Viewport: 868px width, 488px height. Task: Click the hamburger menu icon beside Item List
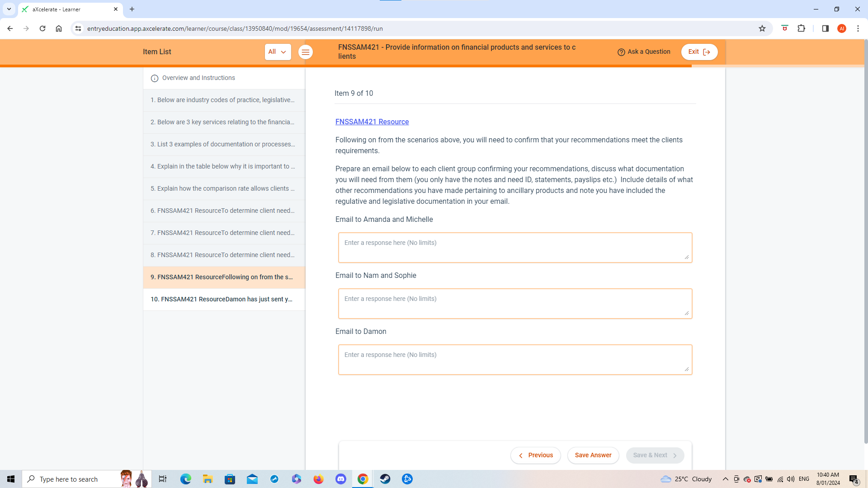pos(306,52)
